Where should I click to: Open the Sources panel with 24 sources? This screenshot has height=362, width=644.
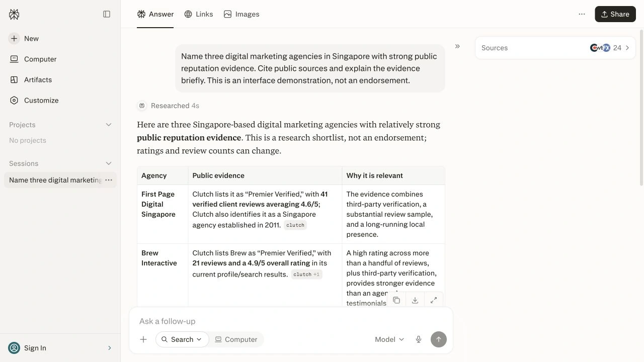tap(555, 48)
